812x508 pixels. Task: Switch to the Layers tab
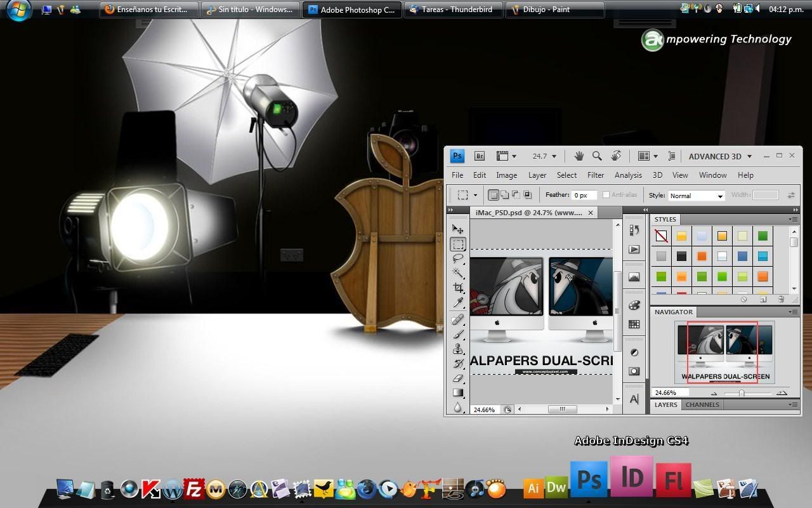[x=666, y=404]
